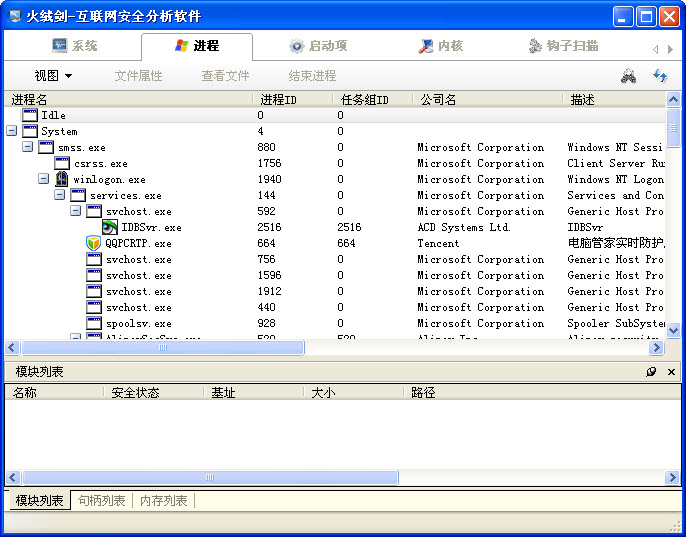Collapse the winlogon.exe tree node

tap(43, 179)
